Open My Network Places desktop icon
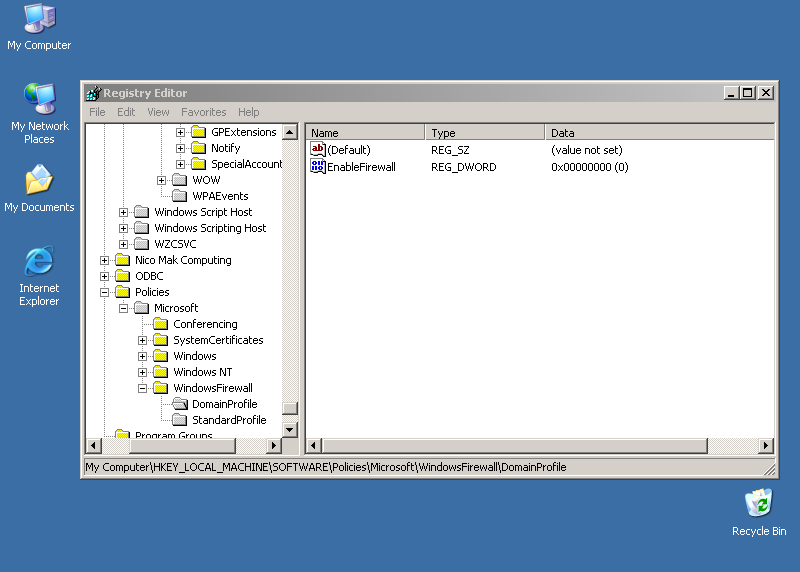Screen dimensions: 800x572 coord(39,114)
